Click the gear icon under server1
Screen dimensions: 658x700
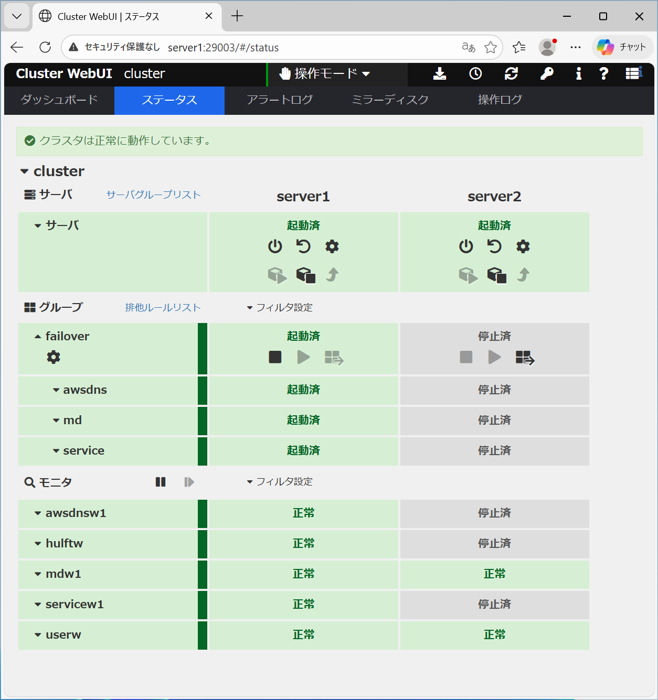tap(332, 246)
